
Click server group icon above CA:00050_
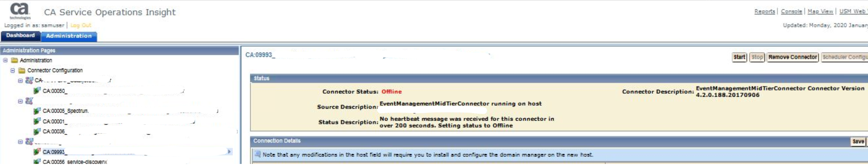pyautogui.click(x=29, y=81)
